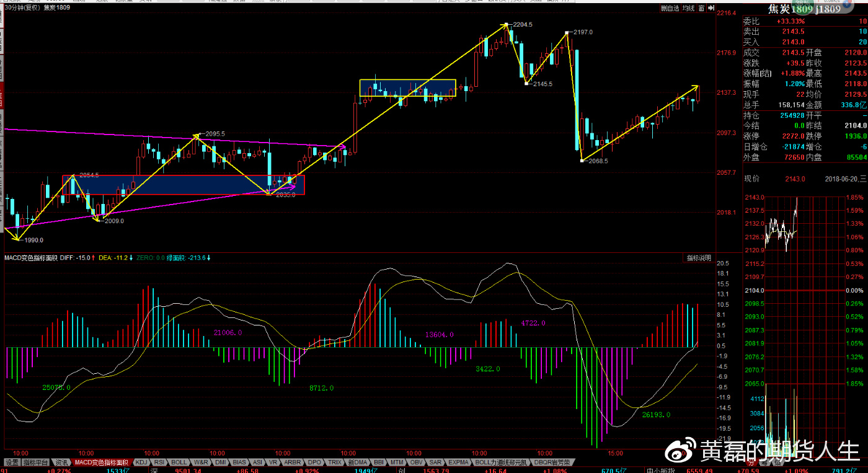Click the arrow icon beside 窗 button
The height and width of the screenshot is (473, 868).
coord(710,9)
